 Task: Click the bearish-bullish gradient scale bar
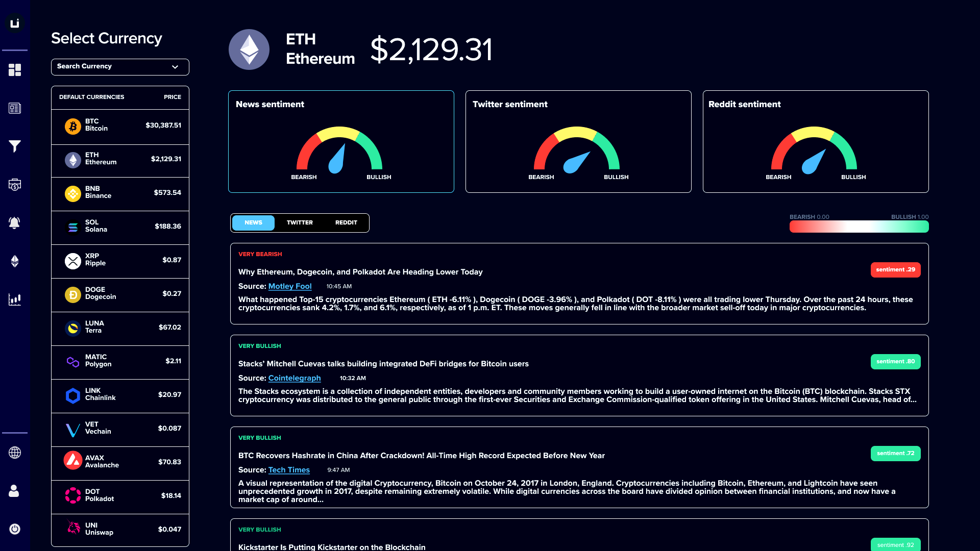[859, 227]
